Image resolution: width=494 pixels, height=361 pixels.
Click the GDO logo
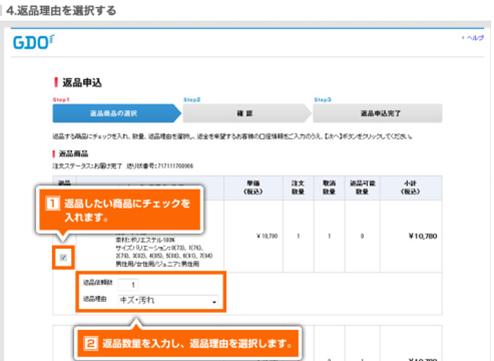point(33,42)
